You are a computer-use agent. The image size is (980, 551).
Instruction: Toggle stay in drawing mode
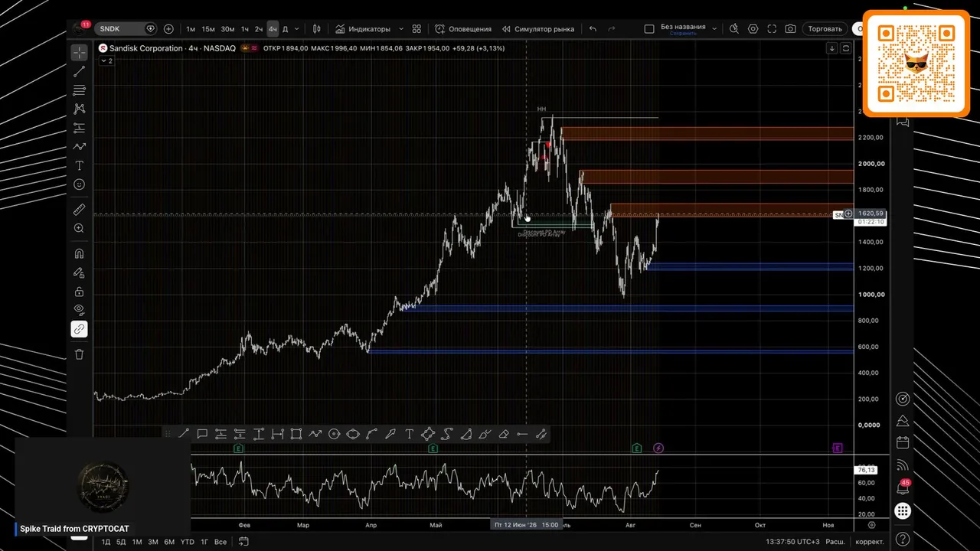point(79,272)
